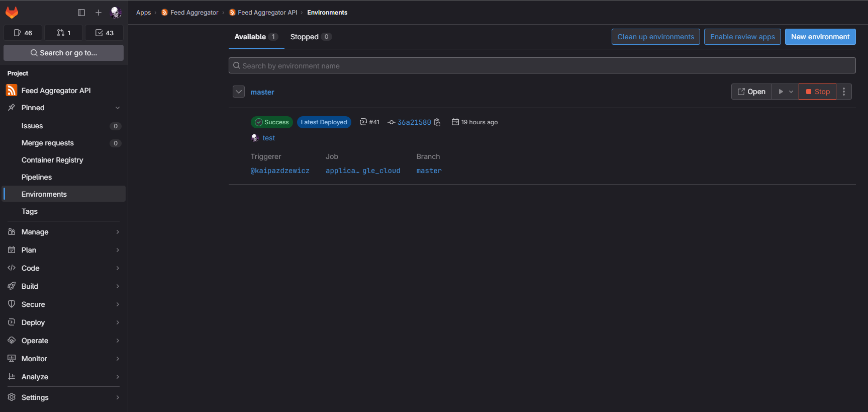Open the assigned issues counter 46
Image resolution: width=868 pixels, height=412 pixels.
pos(23,33)
